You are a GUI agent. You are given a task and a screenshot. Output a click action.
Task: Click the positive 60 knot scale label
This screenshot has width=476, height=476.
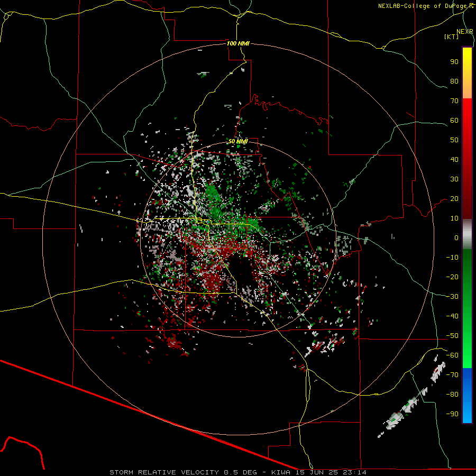tap(454, 121)
